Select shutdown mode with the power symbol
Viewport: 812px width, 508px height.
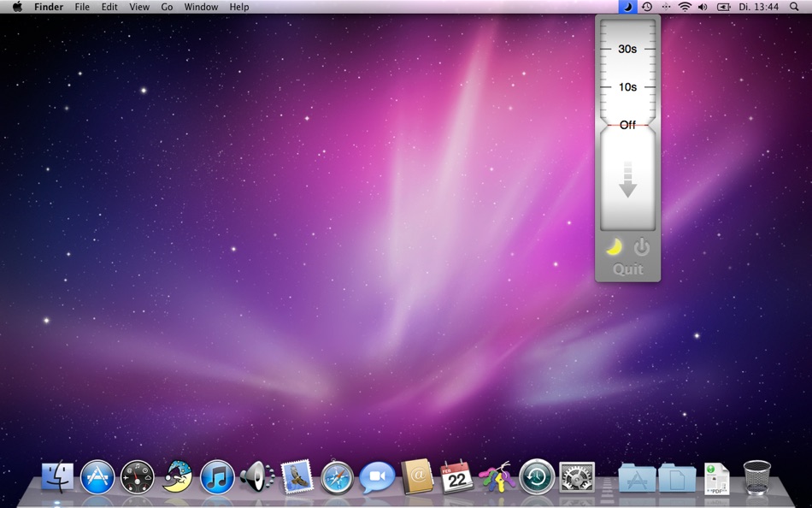(642, 247)
